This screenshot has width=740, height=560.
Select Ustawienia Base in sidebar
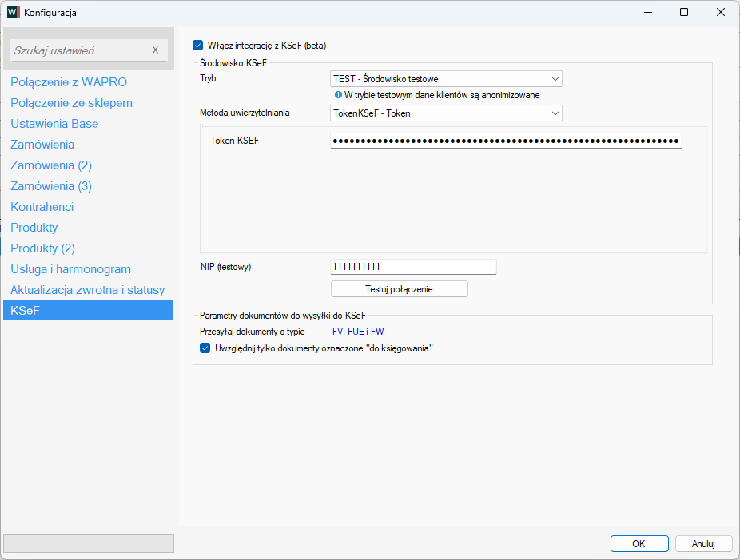54,124
